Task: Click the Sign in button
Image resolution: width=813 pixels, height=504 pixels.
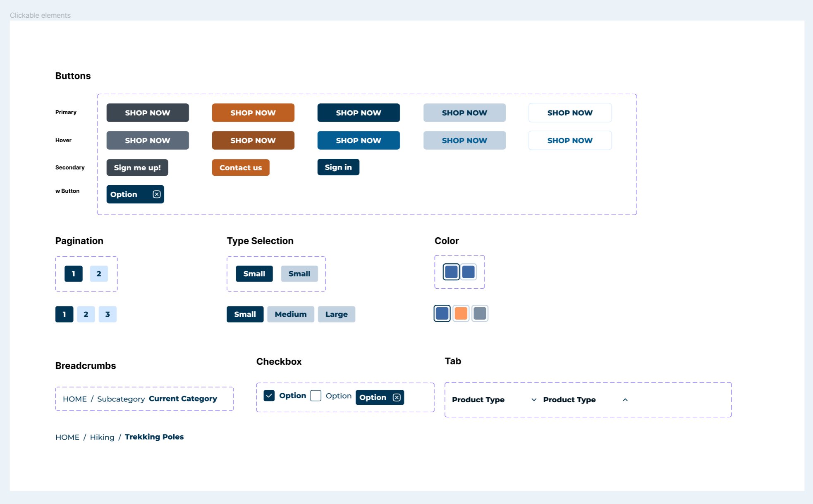Action: 338,167
